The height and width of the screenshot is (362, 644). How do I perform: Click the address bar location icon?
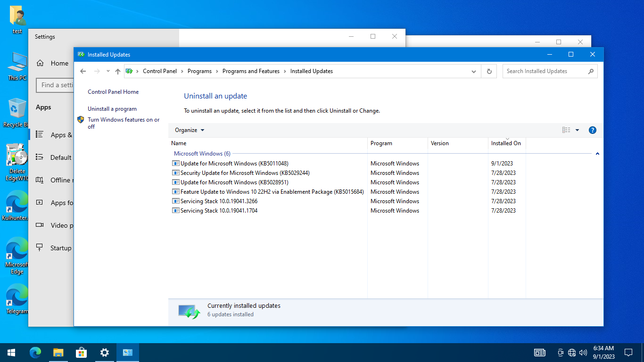point(129,71)
